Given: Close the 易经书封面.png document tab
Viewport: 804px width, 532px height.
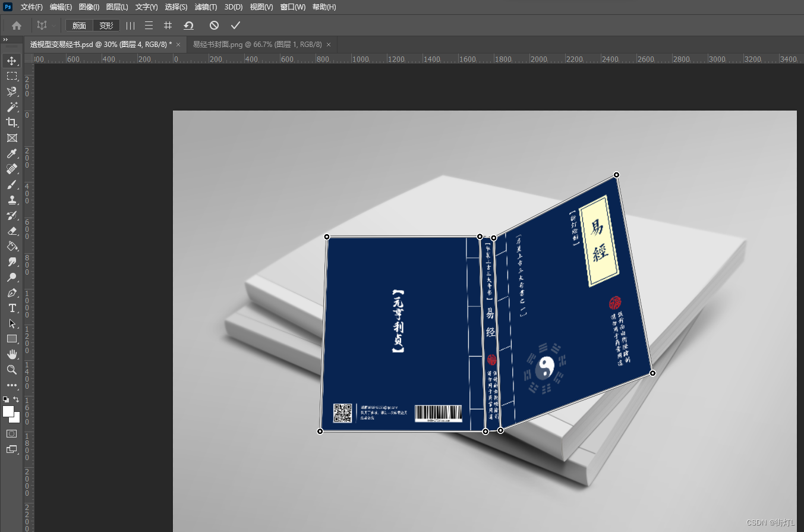Looking at the screenshot, I should pyautogui.click(x=328, y=45).
